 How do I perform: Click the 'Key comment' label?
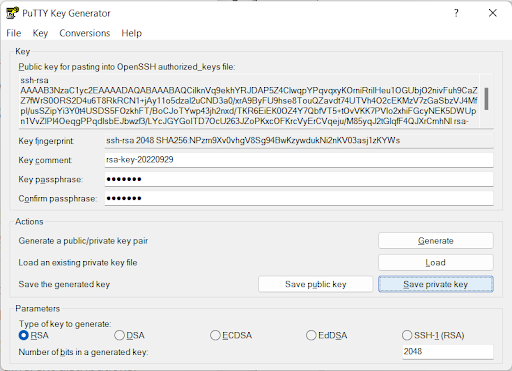click(x=45, y=160)
